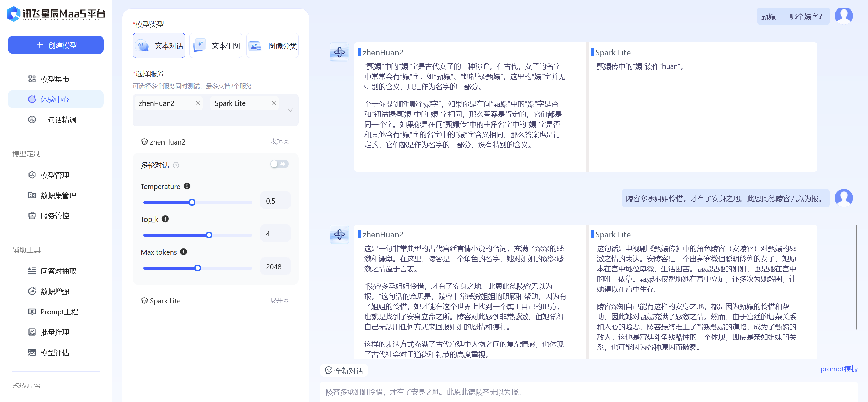Collapse the zhenHuan2 settings with 收起

point(279,141)
